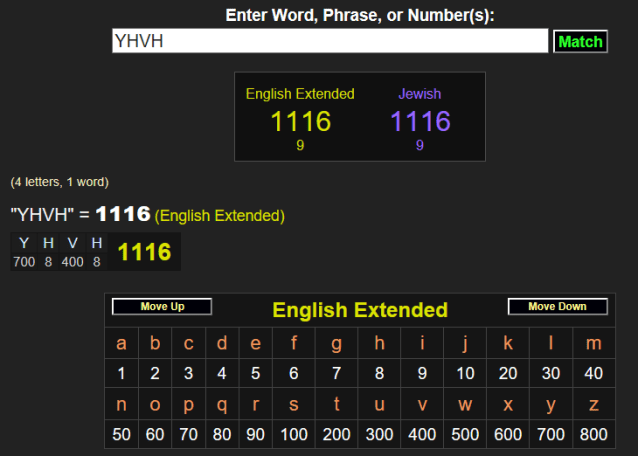This screenshot has width=638, height=456.
Task: Click letter 'n' in the cipher chart
Action: coord(121,404)
